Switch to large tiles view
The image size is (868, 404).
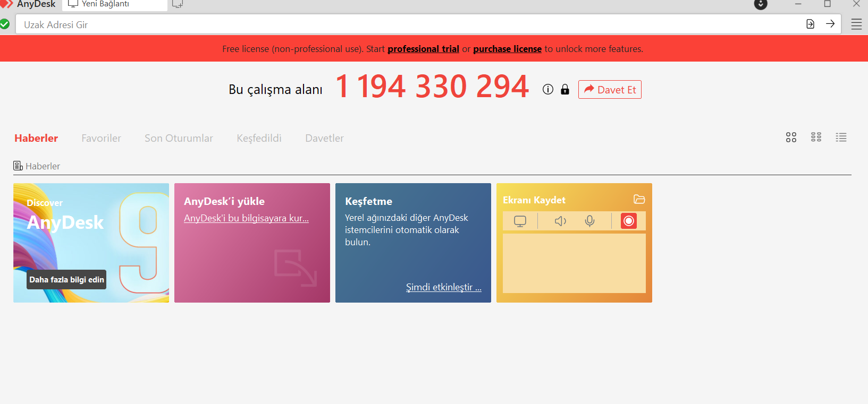tap(791, 137)
